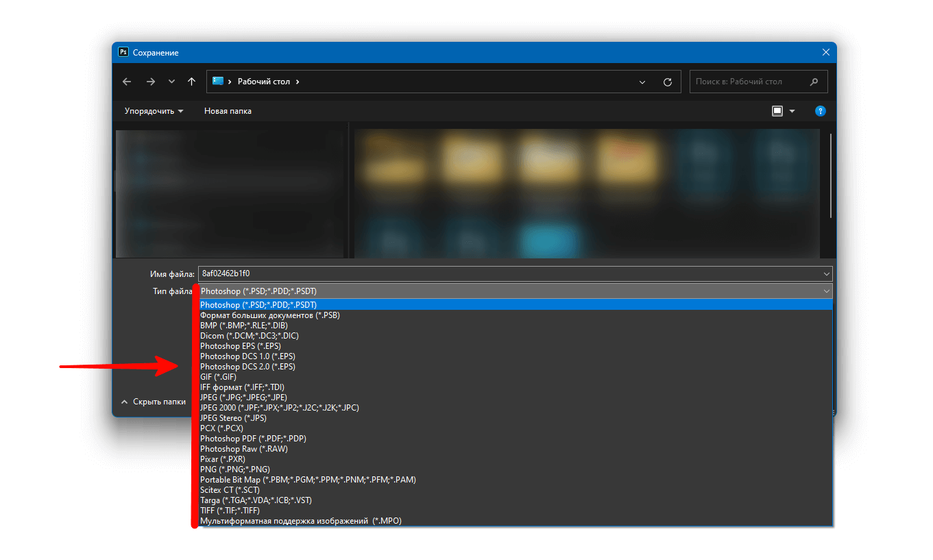Select Portable Bit Map (*.PBM...) format
This screenshot has height=560, width=933.
(x=516, y=480)
